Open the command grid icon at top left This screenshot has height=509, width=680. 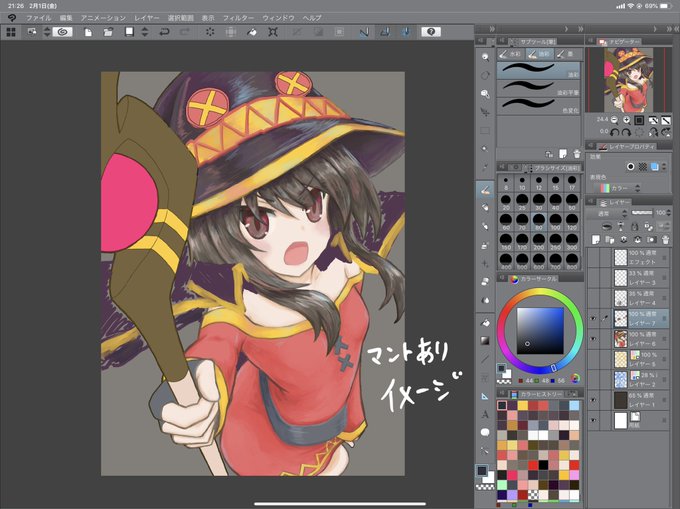11,32
